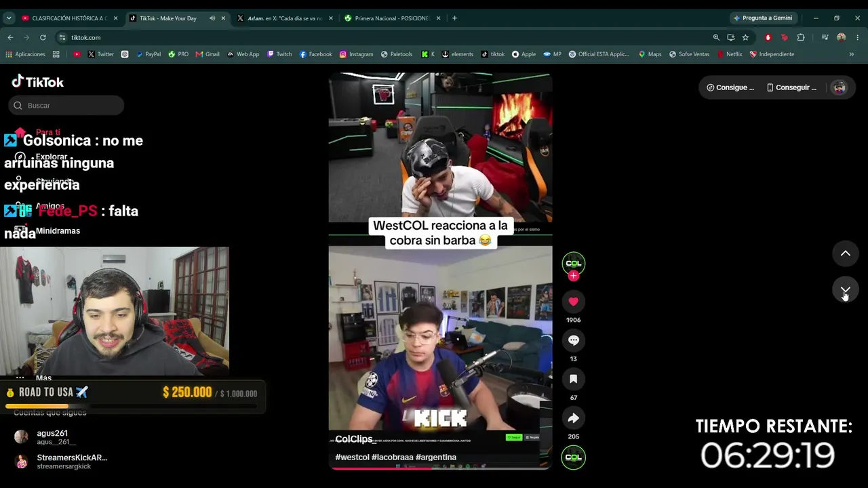The width and height of the screenshot is (868, 488).
Task: Click hashtag #lacobraaa
Action: (x=393, y=457)
